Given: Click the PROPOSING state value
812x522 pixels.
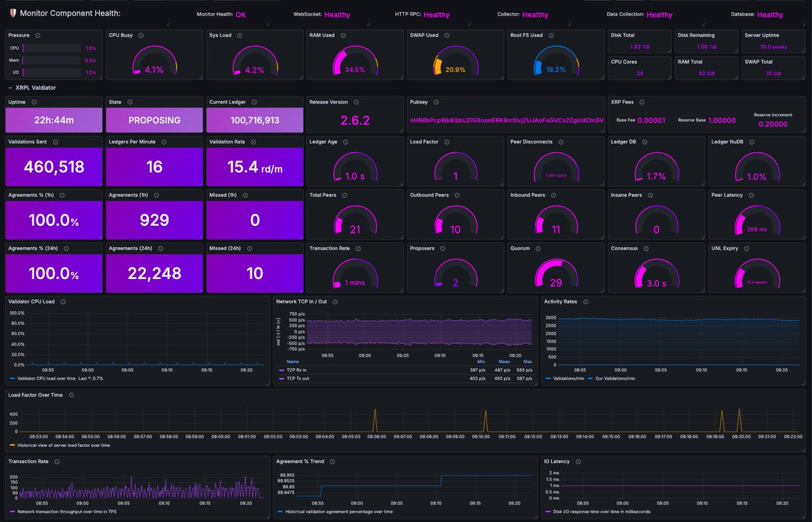Looking at the screenshot, I should click(154, 121).
